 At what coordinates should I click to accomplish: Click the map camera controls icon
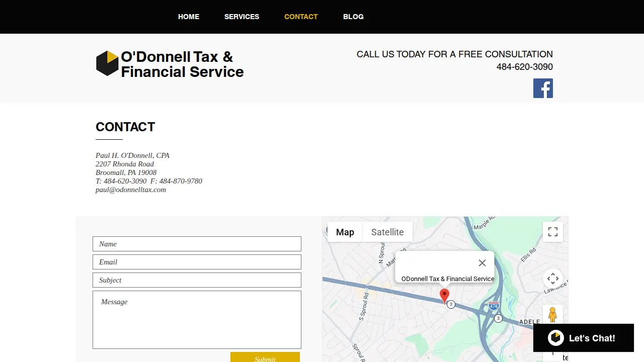553,279
